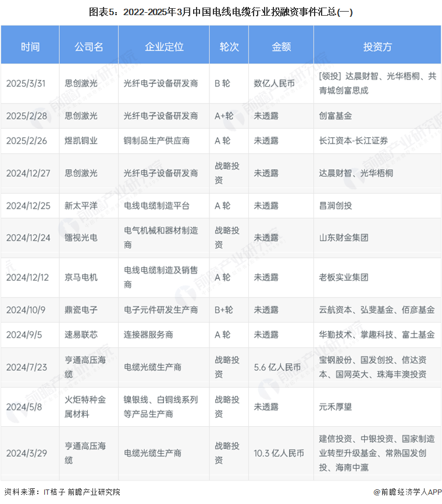Click investors 华勤技术、掌趣科技、富士基金
The width and height of the screenshot is (442, 504).
pyautogui.click(x=377, y=335)
